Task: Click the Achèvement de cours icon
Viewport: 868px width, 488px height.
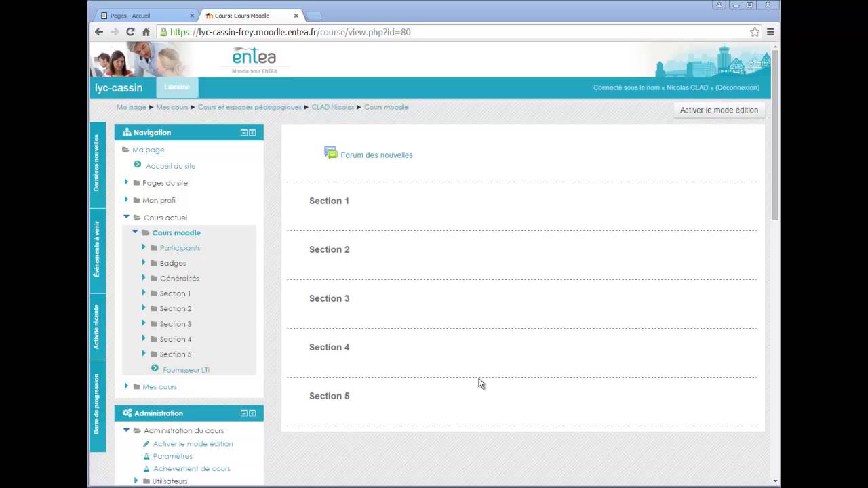Action: pos(146,468)
